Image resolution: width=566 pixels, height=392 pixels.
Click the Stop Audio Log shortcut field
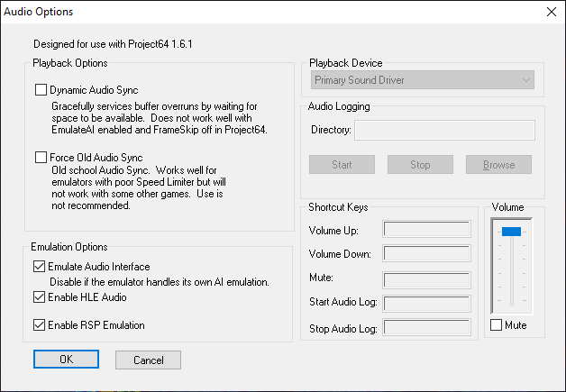point(426,327)
